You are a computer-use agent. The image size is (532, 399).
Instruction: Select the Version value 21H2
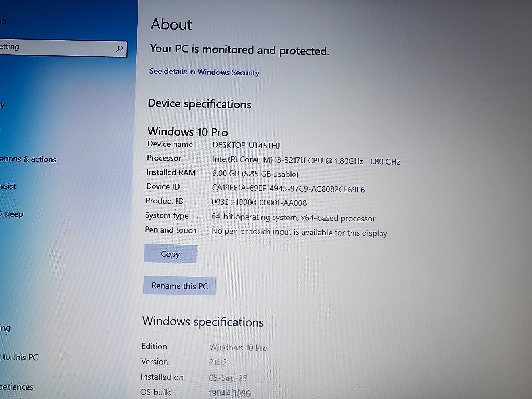pyautogui.click(x=218, y=362)
